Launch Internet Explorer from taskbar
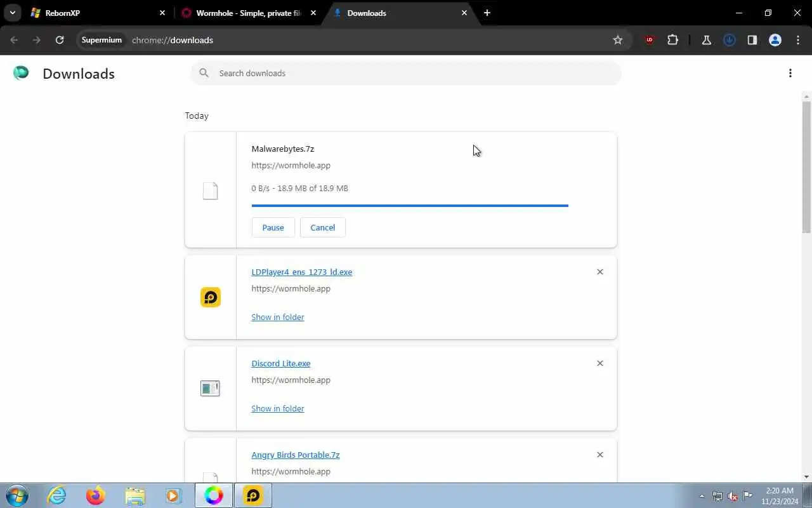812x508 pixels. pyautogui.click(x=57, y=495)
